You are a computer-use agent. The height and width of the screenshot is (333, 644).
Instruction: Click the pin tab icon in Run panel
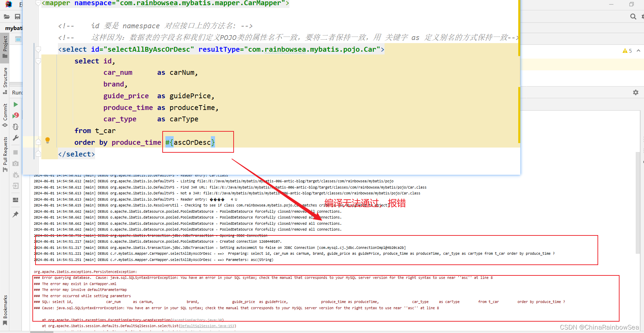[16, 214]
